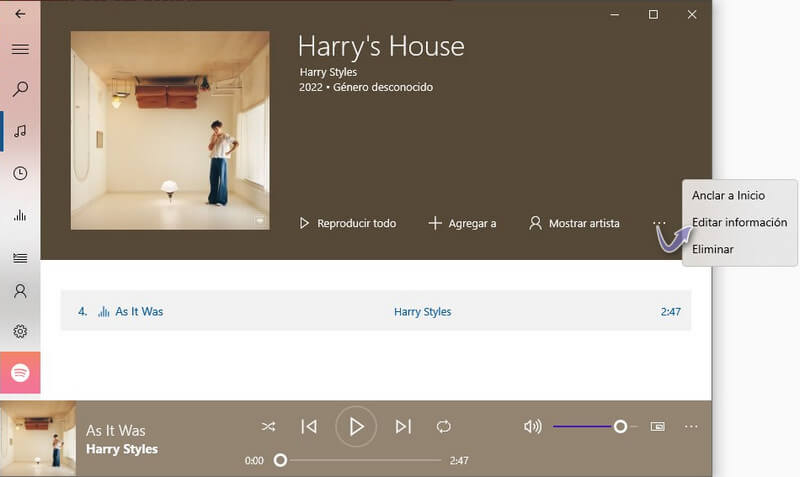Screen dimensions: 800x477
Task: Toggle repeat playback
Action: tap(443, 426)
